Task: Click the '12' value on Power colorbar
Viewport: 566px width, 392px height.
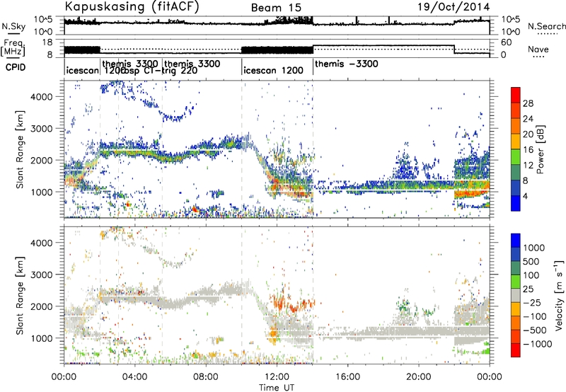Action: (528, 166)
